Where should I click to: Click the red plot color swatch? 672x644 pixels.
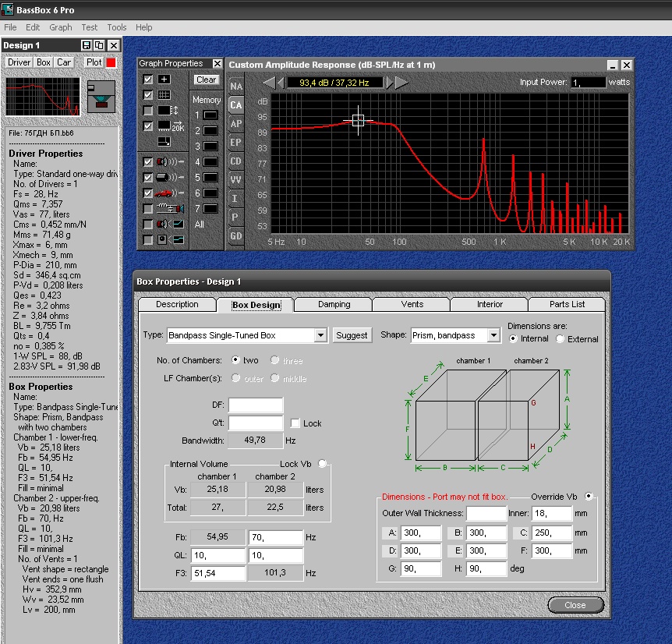(x=111, y=62)
